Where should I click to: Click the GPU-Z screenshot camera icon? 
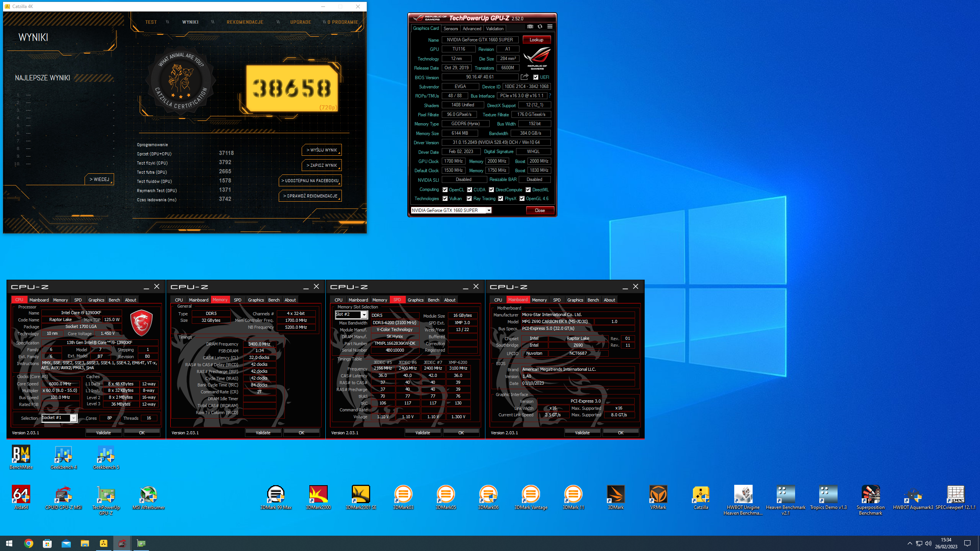530,27
